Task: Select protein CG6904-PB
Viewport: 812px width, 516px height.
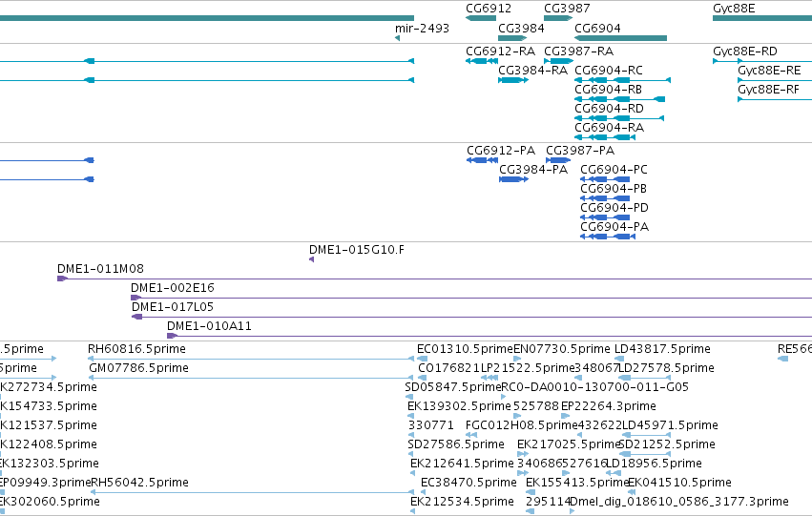Action: [x=605, y=198]
